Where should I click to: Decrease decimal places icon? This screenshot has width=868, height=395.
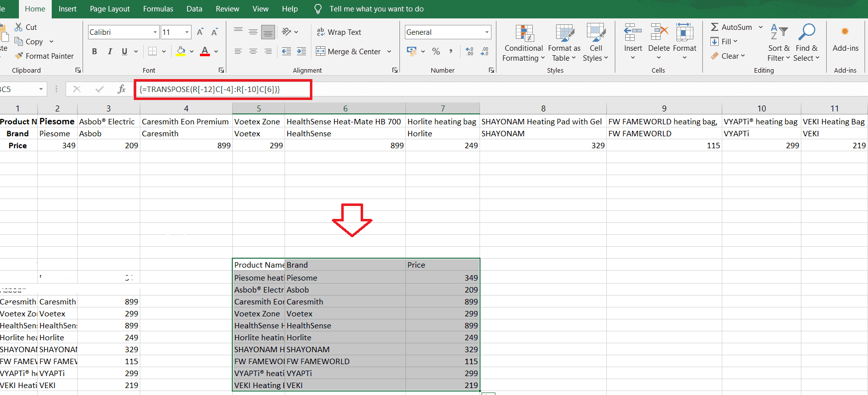pyautogui.click(x=485, y=51)
